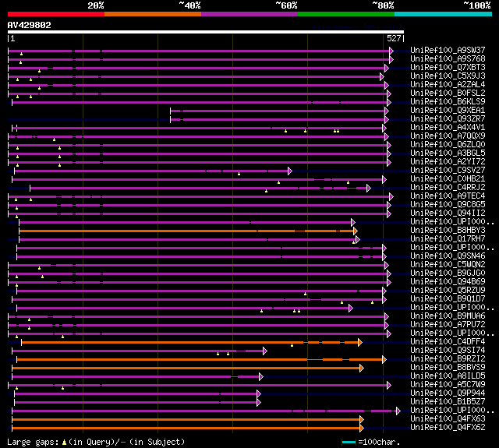Image resolution: width=499 pixels, height=448 pixels.
Task: Pick hit label UniRef100_A9TEC4
Action: tap(448, 196)
